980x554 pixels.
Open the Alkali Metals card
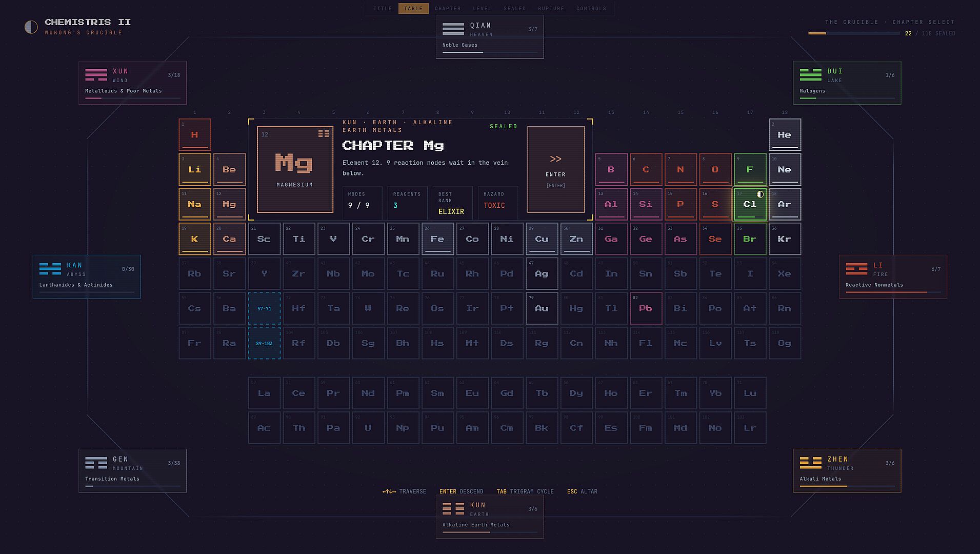847,471
